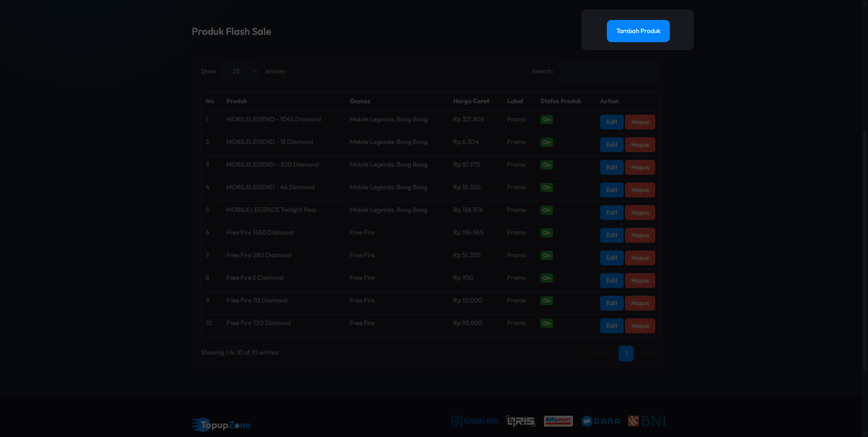Click Rp 95.900 price cell
Viewport: 868px width, 437px height.
pyautogui.click(x=467, y=323)
